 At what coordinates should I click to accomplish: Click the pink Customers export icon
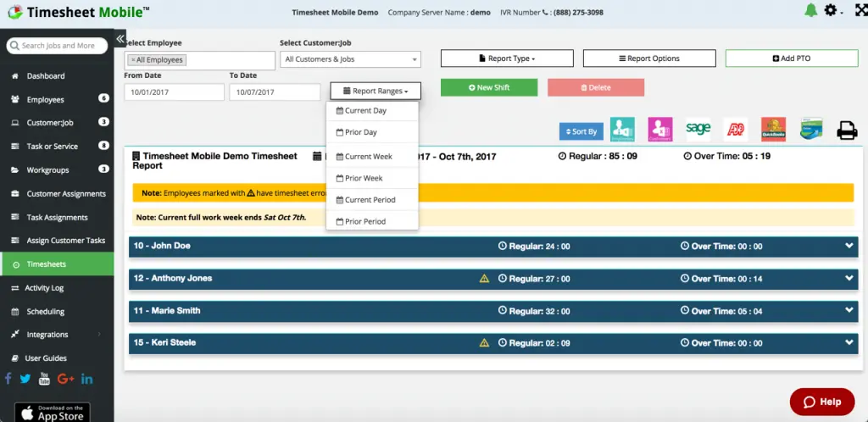[x=659, y=130]
